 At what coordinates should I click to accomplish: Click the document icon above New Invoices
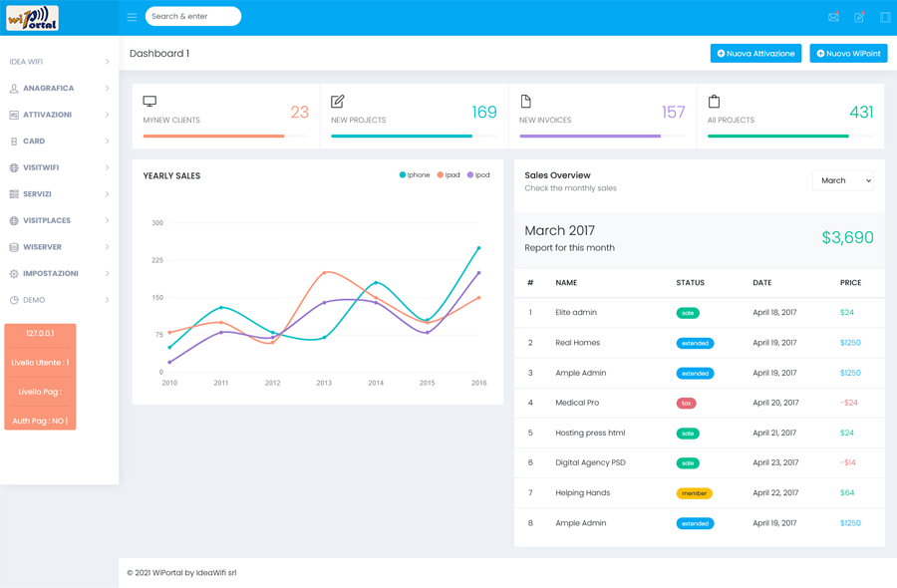(525, 102)
